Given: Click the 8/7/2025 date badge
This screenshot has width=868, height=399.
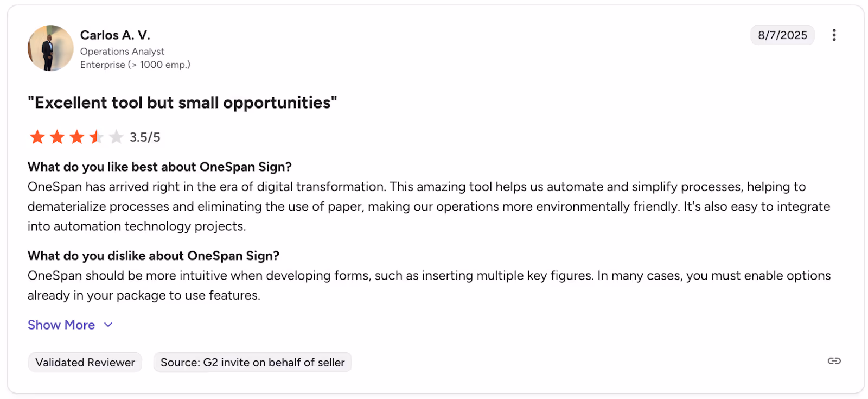Looking at the screenshot, I should pos(782,35).
